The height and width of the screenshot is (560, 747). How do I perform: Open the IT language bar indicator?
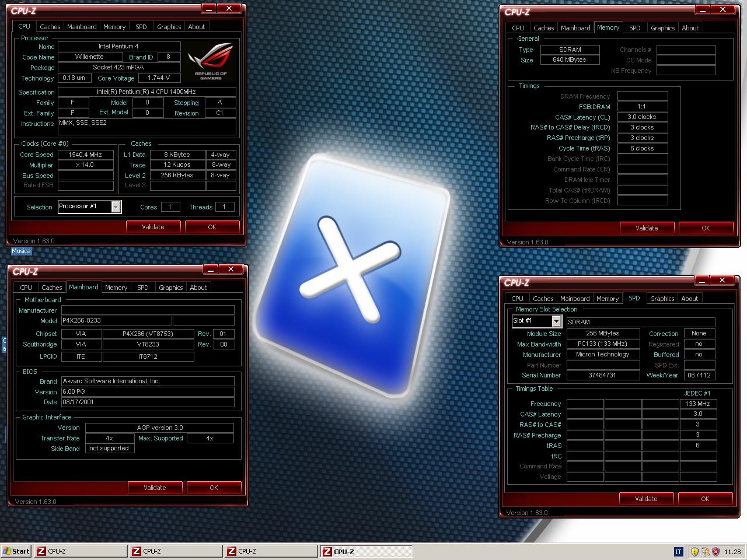[x=678, y=551]
